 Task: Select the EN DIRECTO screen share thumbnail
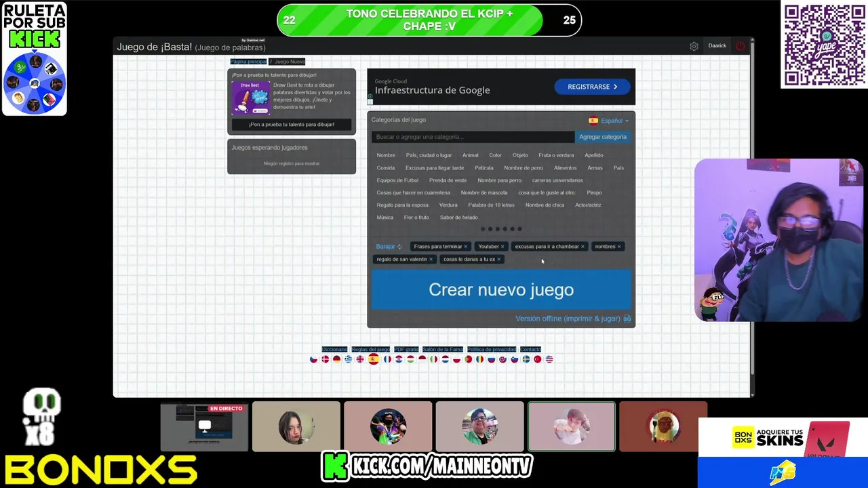coord(204,427)
